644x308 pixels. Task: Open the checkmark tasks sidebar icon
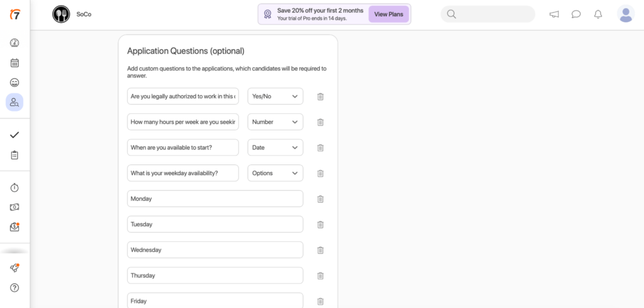pyautogui.click(x=14, y=135)
